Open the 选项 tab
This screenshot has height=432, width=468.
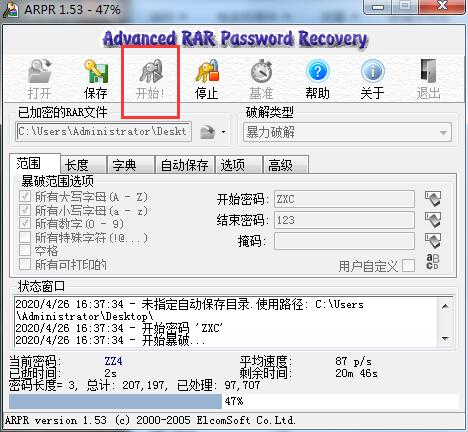[x=239, y=165]
